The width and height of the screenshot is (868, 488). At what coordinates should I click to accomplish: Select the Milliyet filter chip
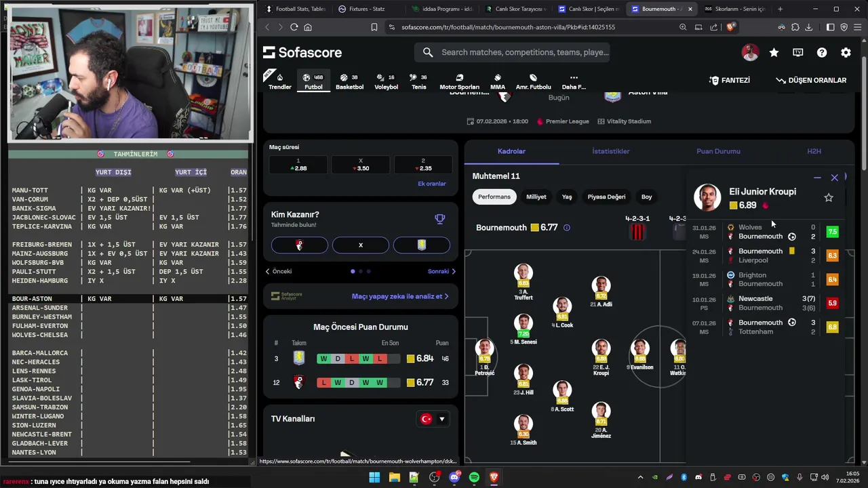pyautogui.click(x=536, y=197)
